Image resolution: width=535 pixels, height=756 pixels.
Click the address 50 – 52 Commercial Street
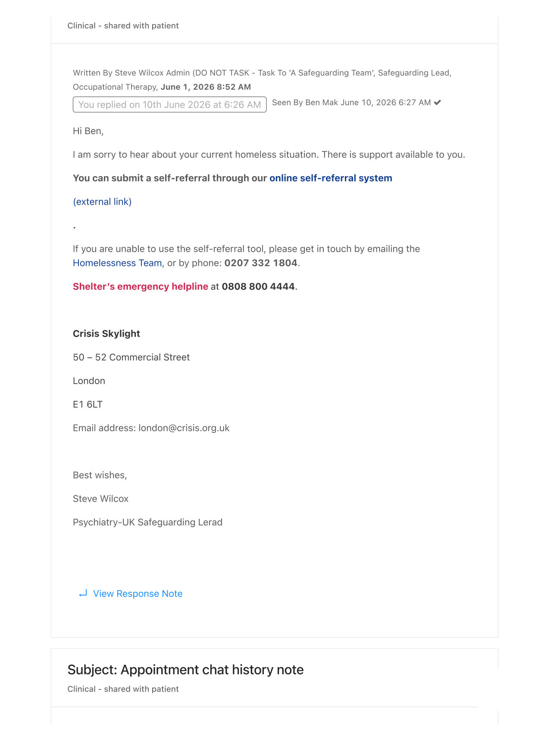pos(131,357)
